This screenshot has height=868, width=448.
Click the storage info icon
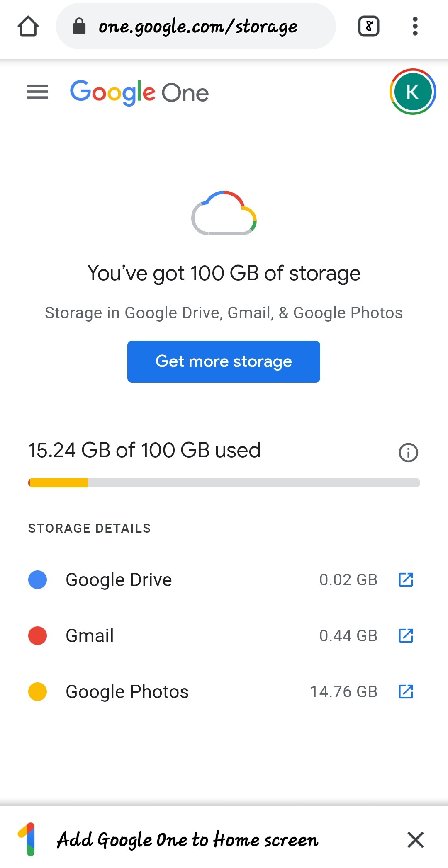[x=409, y=452]
